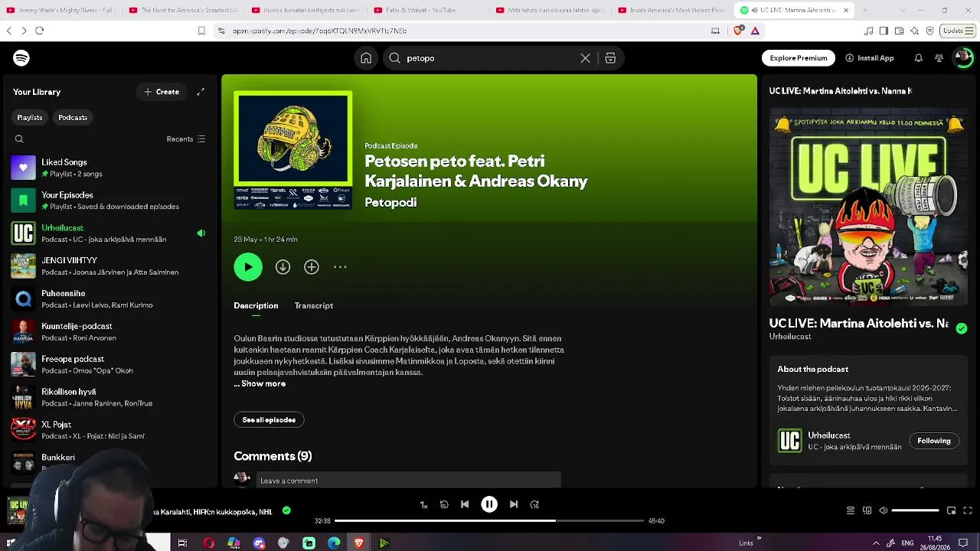Open the Browse icon in search bar
980x551 pixels.
[x=610, y=58]
